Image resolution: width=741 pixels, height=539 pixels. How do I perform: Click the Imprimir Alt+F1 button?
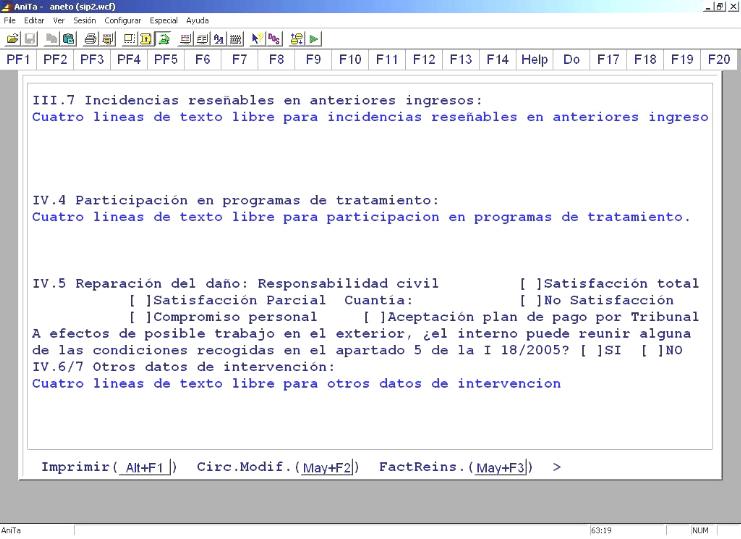[145, 467]
